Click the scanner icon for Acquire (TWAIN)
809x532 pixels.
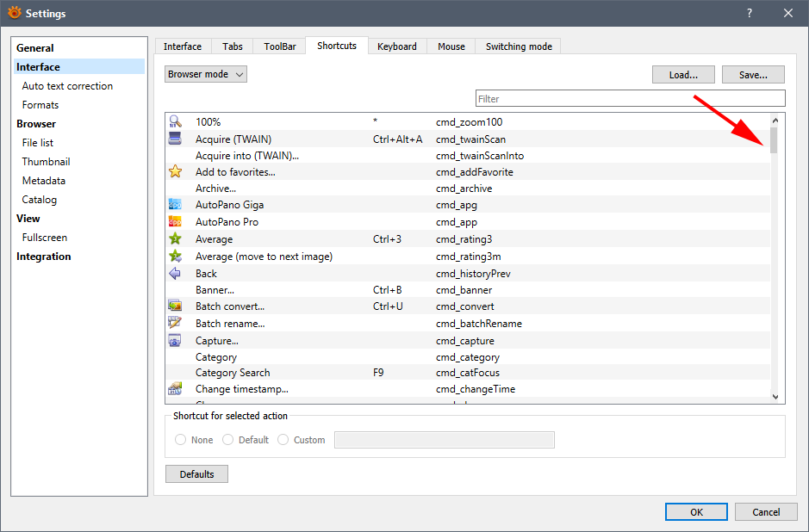tap(175, 139)
